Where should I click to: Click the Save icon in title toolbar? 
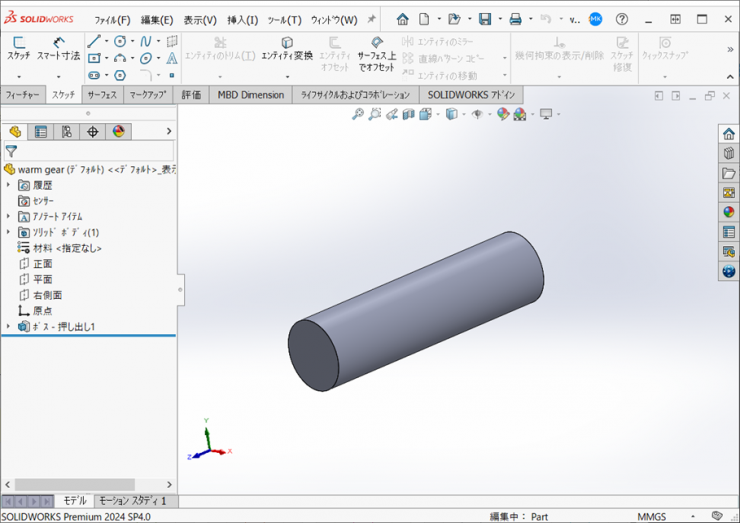(x=484, y=19)
